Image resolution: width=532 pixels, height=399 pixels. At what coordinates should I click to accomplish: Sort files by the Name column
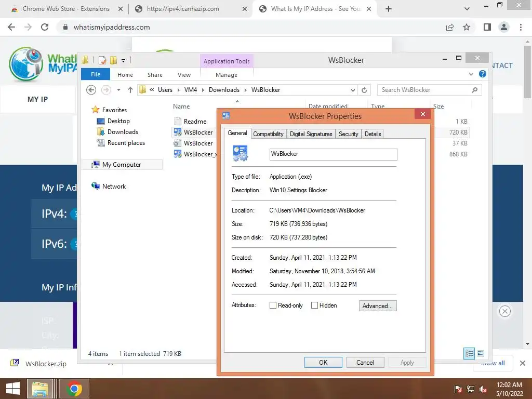181,106
